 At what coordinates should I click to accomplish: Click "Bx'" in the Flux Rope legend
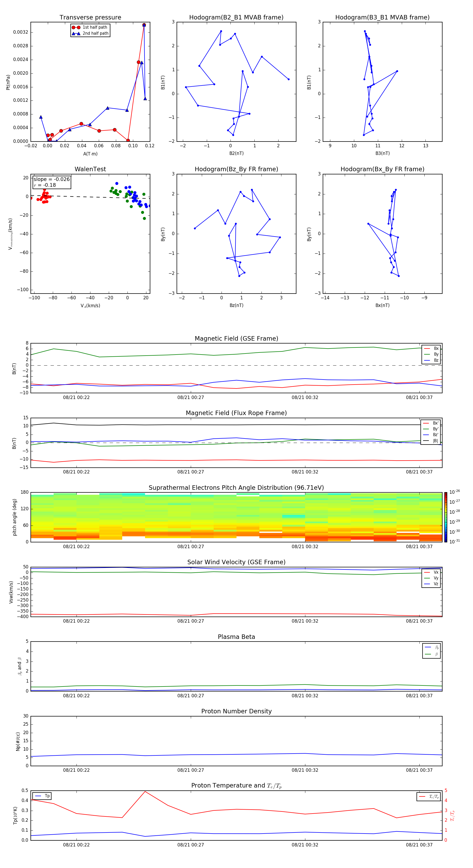click(x=436, y=423)
